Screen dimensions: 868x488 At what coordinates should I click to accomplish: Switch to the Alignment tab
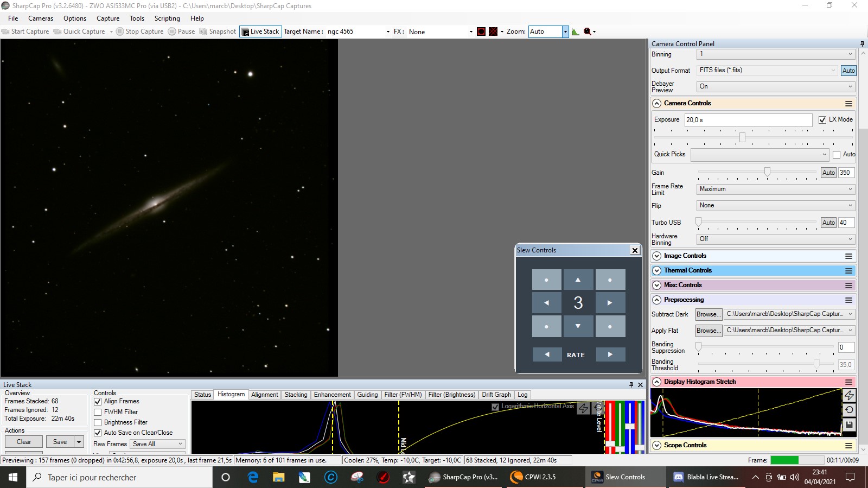coord(265,395)
